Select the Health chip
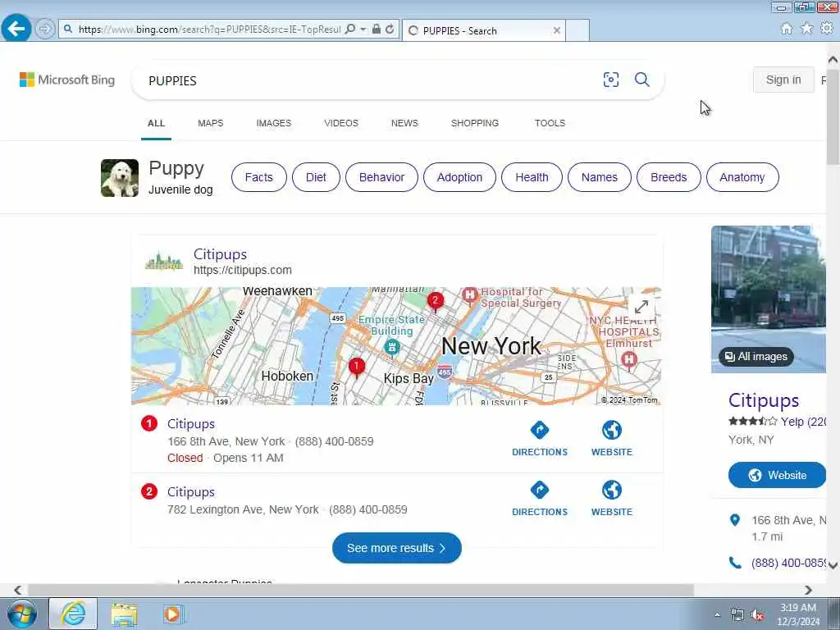 (x=532, y=177)
